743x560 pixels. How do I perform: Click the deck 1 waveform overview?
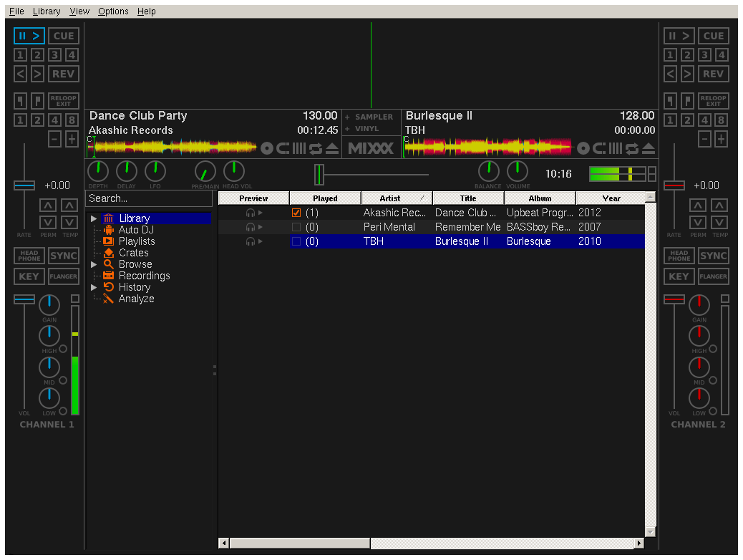[172, 148]
